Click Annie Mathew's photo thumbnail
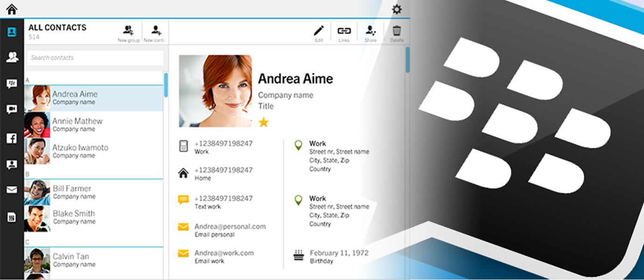644x280 pixels. [x=37, y=125]
